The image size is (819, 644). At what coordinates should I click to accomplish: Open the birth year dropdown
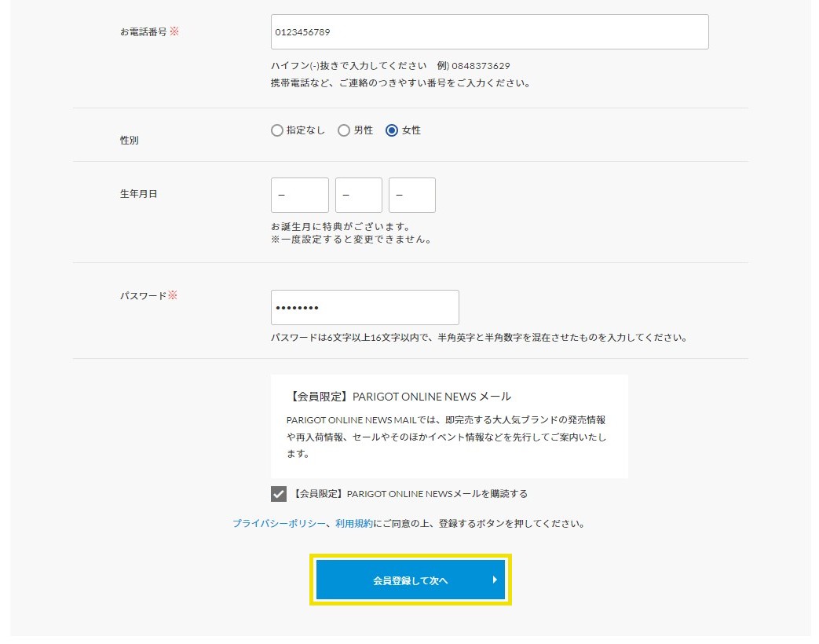tap(300, 196)
